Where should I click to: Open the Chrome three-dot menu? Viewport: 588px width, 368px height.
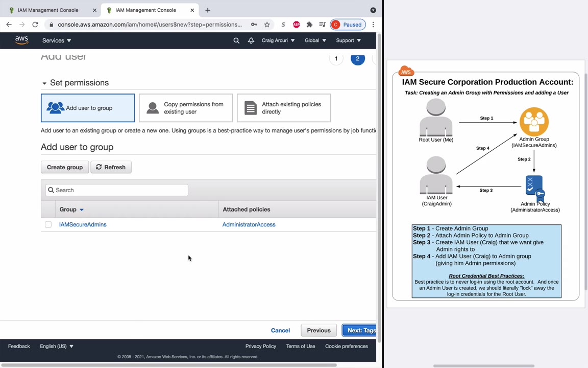coord(373,25)
